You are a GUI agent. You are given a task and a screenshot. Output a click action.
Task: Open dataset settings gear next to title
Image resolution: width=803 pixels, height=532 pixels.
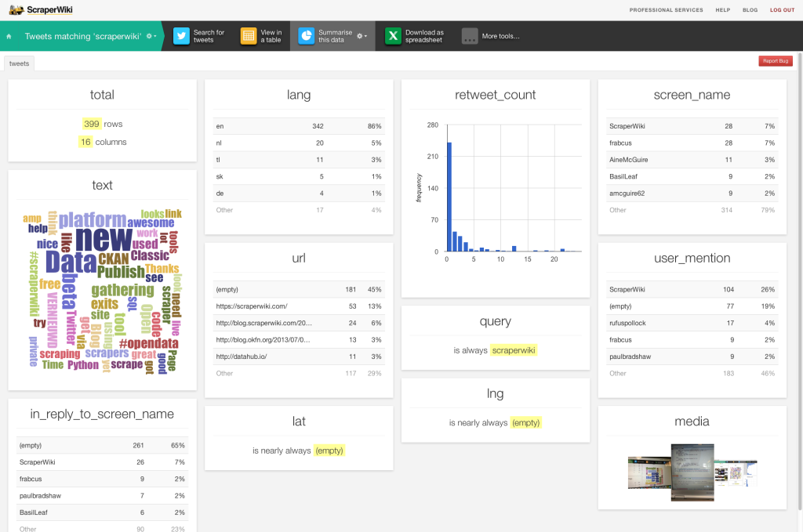tap(151, 37)
